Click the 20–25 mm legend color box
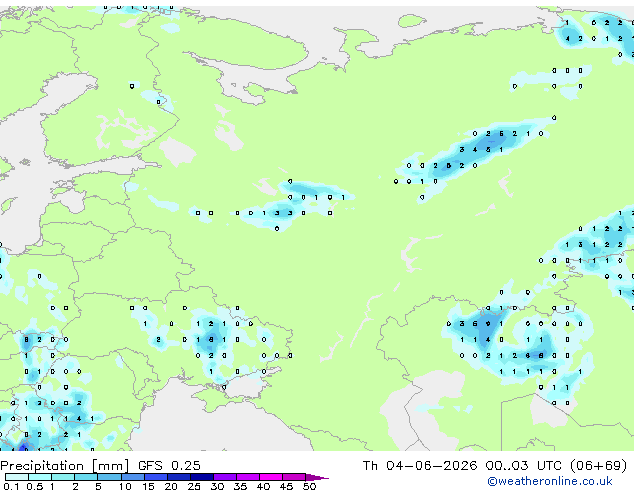 178,477
